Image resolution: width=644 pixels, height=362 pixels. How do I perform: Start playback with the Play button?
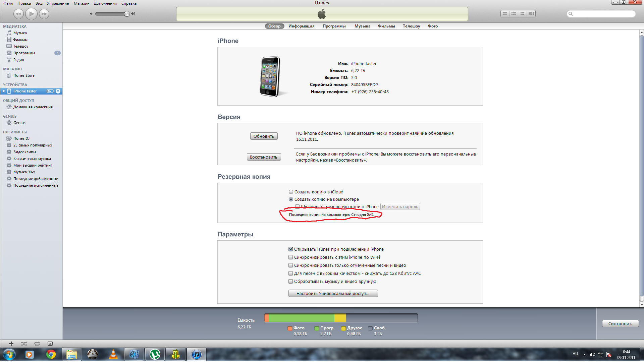click(31, 14)
